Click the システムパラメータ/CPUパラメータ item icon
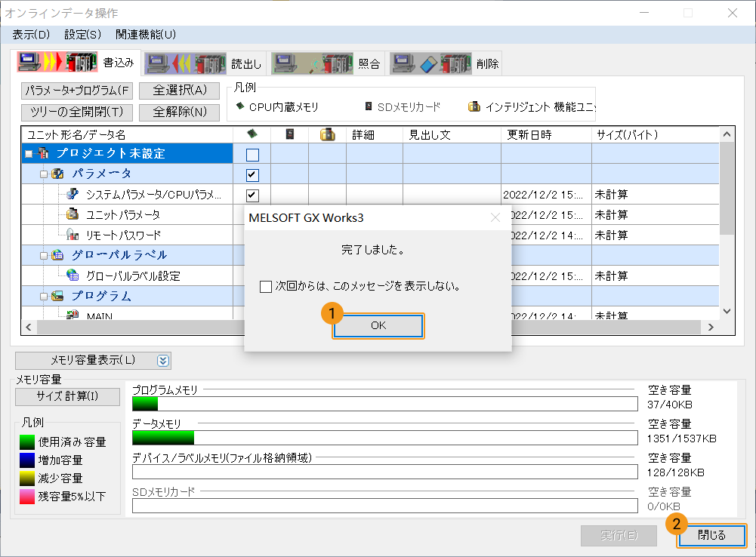 pos(73,194)
